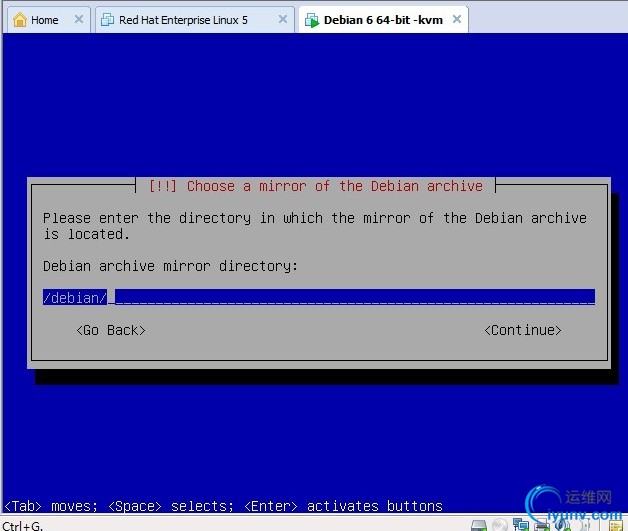Click the Home tab house icon
628x531 pixels.
[20, 20]
